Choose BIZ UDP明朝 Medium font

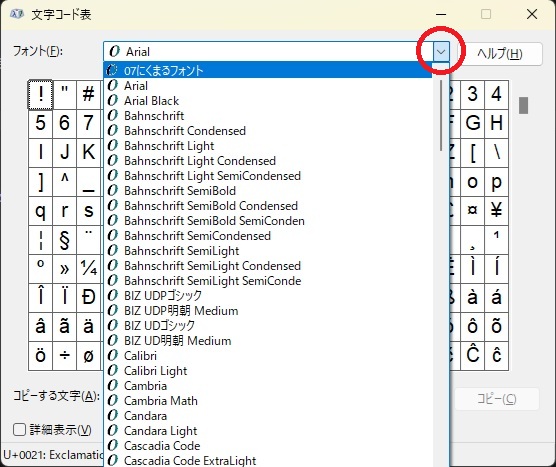point(268,311)
